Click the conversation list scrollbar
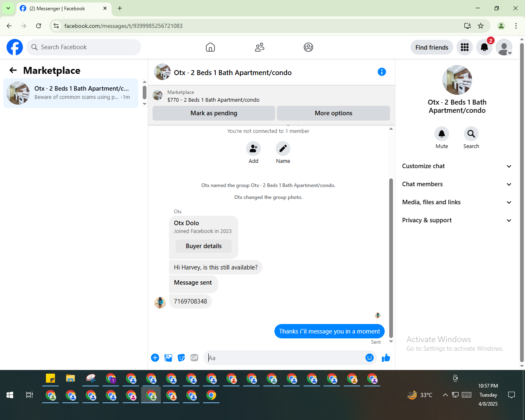 point(144,92)
